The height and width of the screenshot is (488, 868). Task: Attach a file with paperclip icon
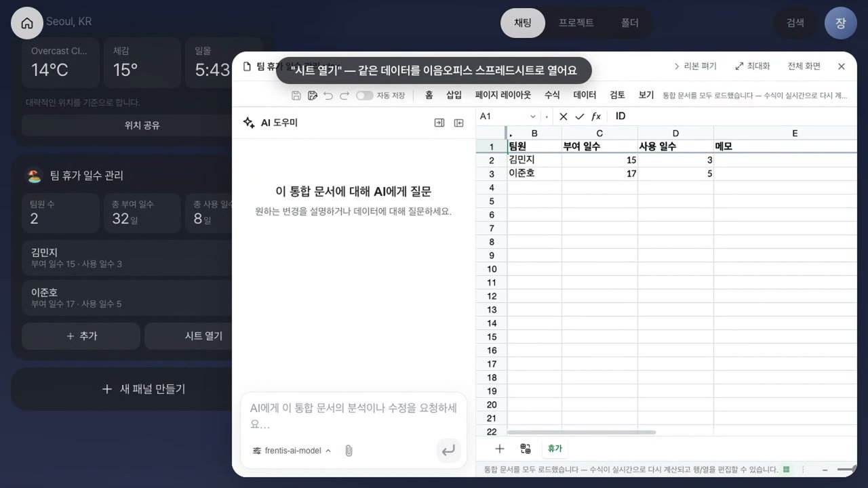[349, 451]
